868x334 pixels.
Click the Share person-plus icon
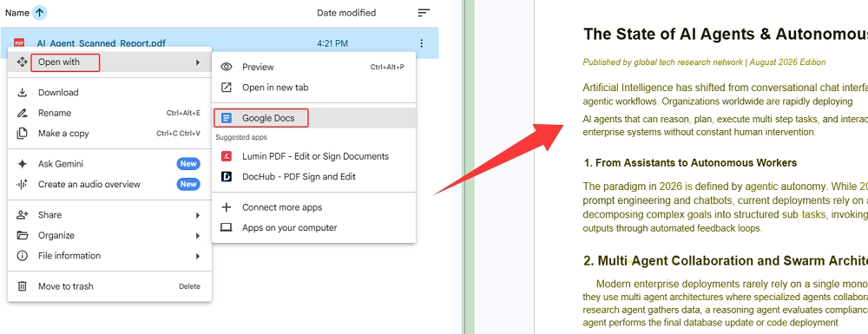[23, 214]
